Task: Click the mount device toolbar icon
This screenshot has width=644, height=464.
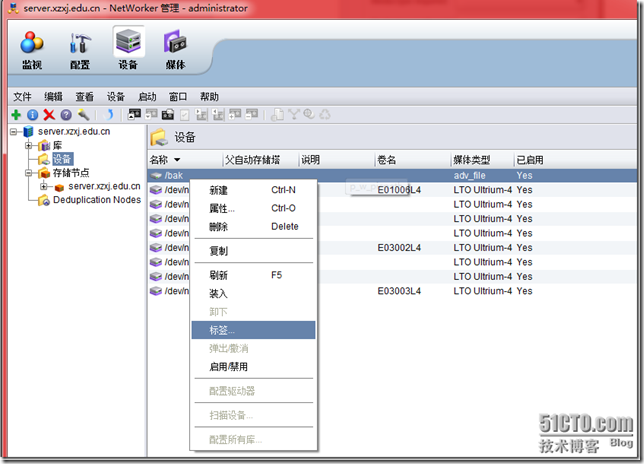Action: tap(135, 114)
